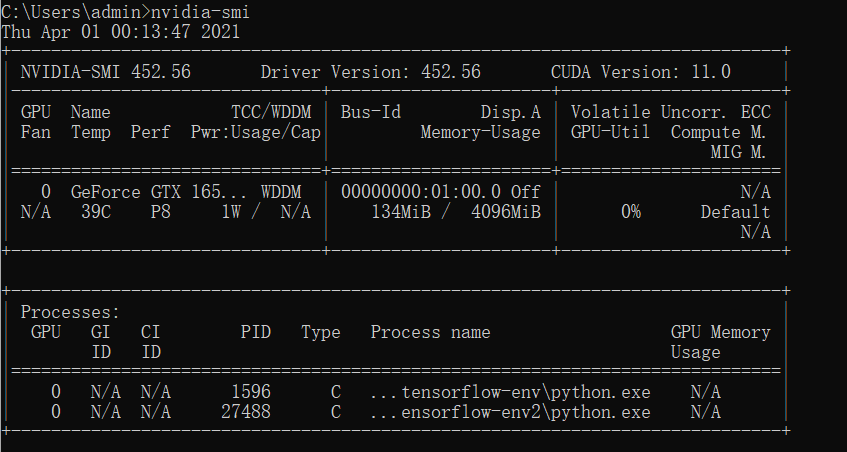The image size is (847, 452).
Task: Click the type C of process 27488
Action: point(336,412)
